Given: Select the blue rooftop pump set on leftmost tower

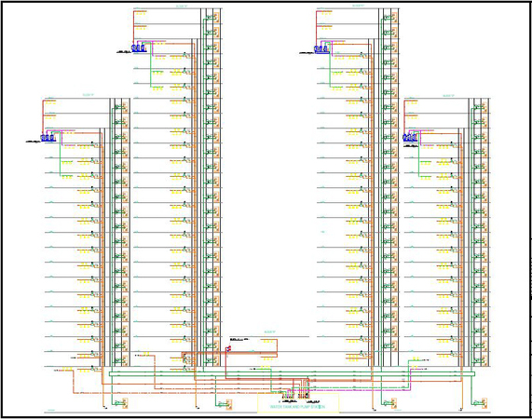Looking at the screenshot, I should (x=48, y=138).
